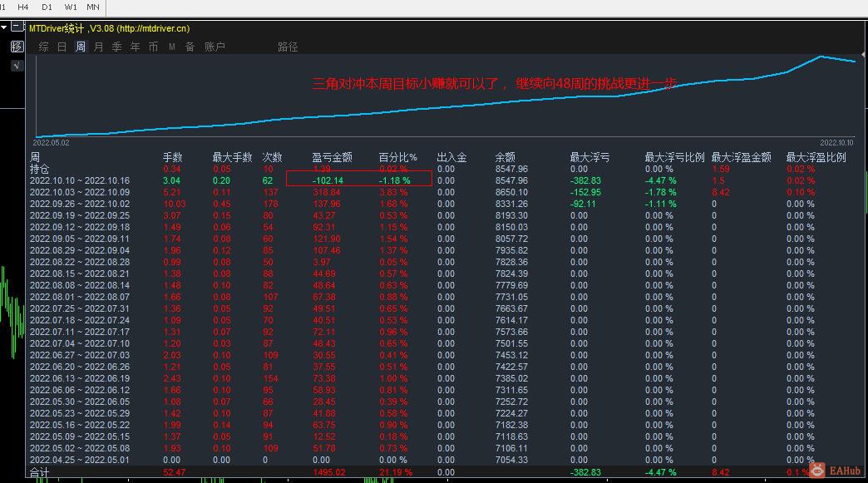Click the 最大浮亏 column header
Image resolution: width=868 pixels, height=483 pixels.
tap(589, 157)
